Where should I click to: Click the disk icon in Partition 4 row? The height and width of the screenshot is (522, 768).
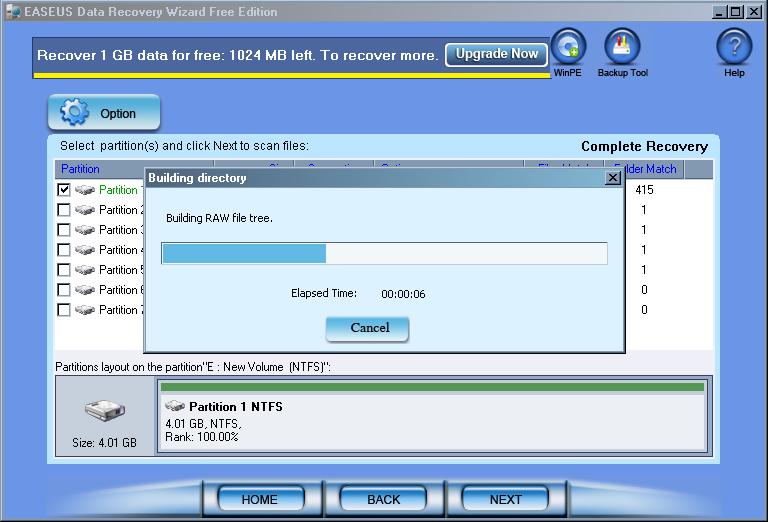(x=85, y=250)
